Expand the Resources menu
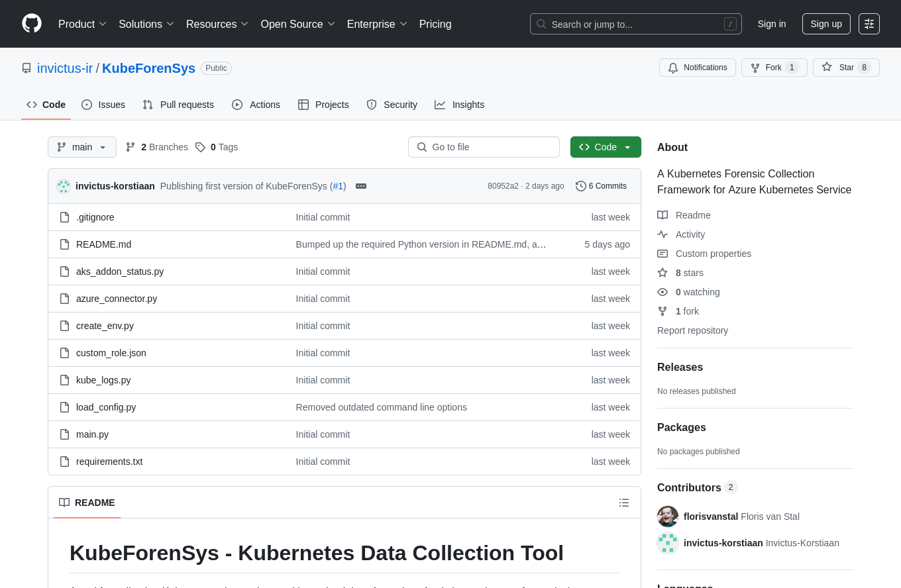This screenshot has width=901, height=588. click(x=217, y=24)
